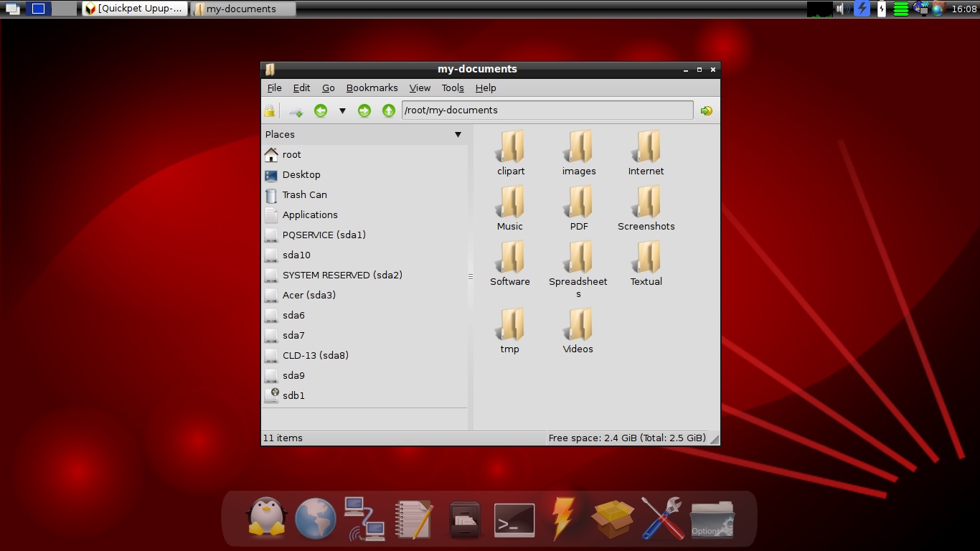Launch the terminal from the dock
This screenshot has width=980, height=551.
pyautogui.click(x=514, y=520)
